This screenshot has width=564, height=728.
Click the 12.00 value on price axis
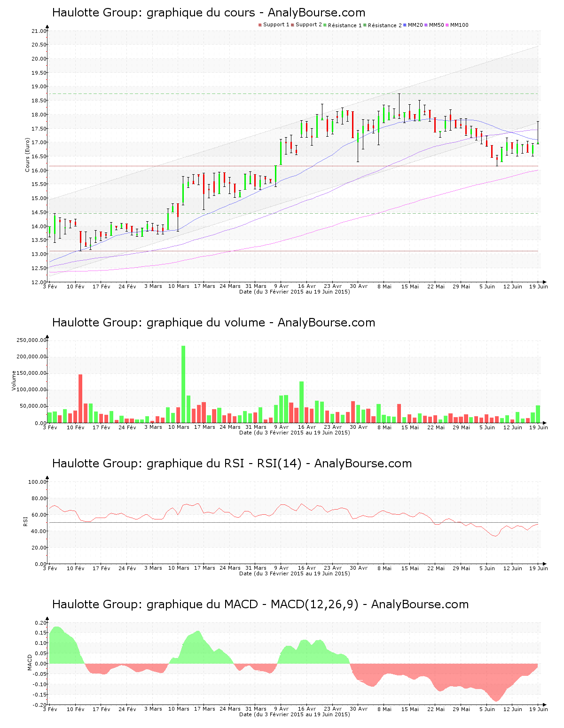(39, 282)
